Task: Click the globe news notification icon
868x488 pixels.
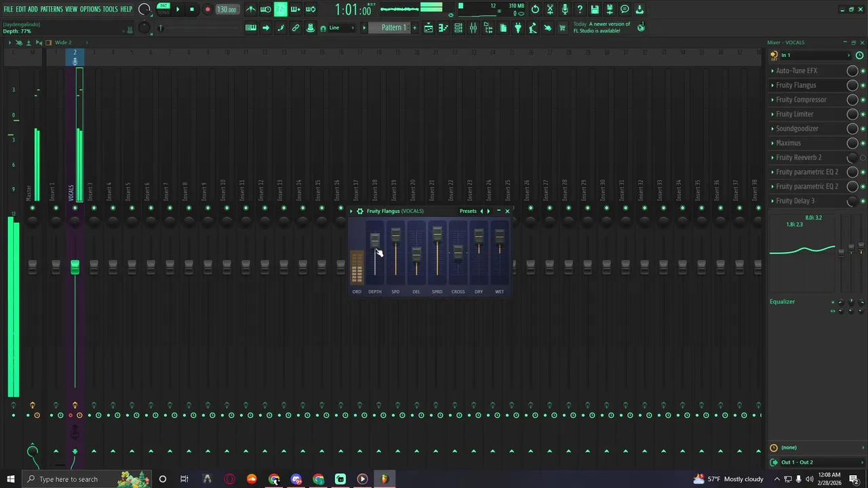Action: (640, 27)
